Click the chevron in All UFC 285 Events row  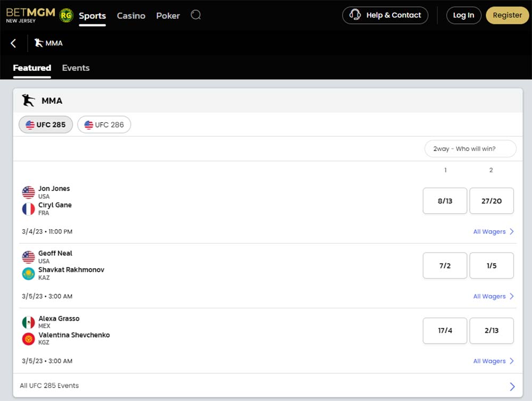(x=512, y=387)
